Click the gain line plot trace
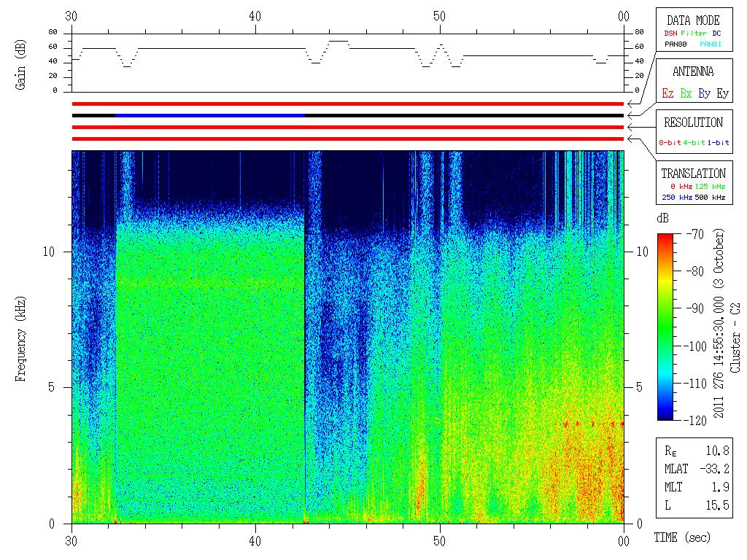 348,53
